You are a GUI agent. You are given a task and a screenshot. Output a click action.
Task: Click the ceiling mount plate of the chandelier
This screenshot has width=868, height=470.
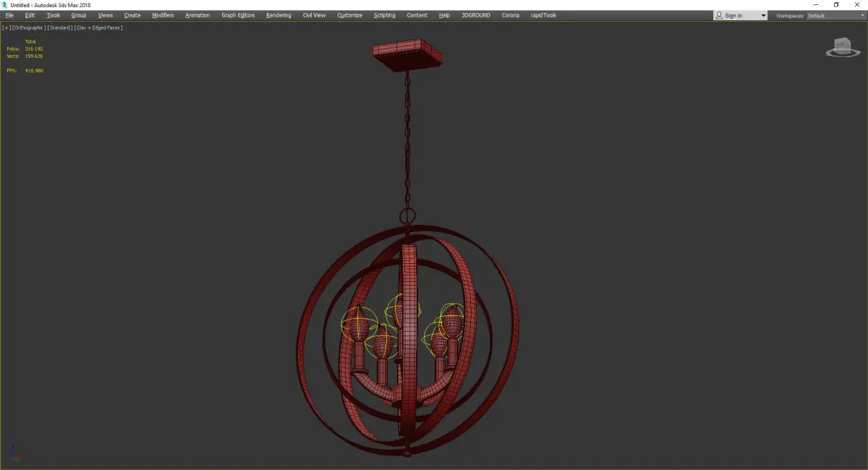coord(406,55)
